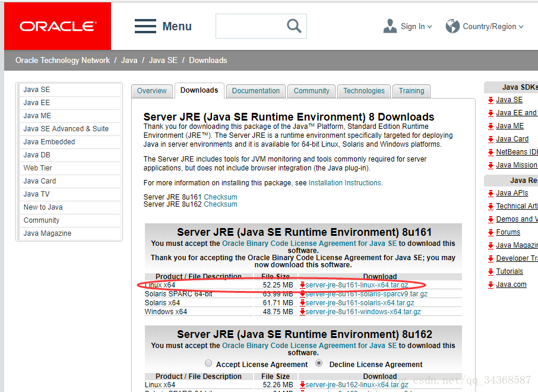Viewport: 538px width, 392px height.
Task: Click red arrow icon beside Java EE and Glassfish link
Action: coord(490,113)
